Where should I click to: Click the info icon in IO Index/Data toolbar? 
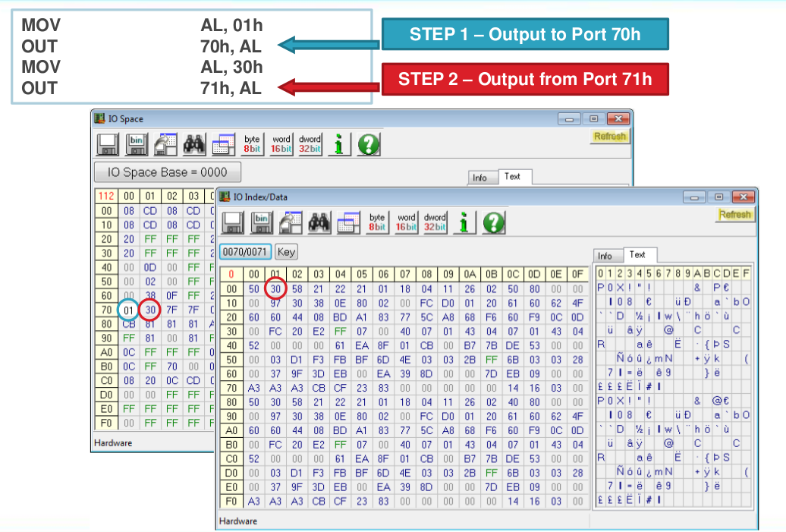click(x=464, y=222)
